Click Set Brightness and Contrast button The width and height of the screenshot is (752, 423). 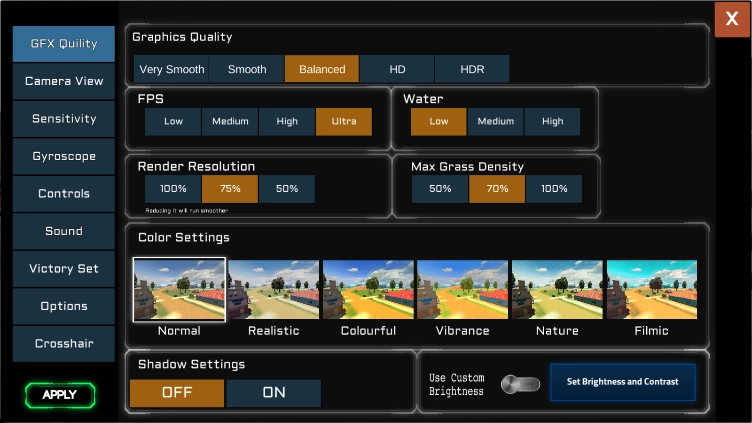point(622,382)
